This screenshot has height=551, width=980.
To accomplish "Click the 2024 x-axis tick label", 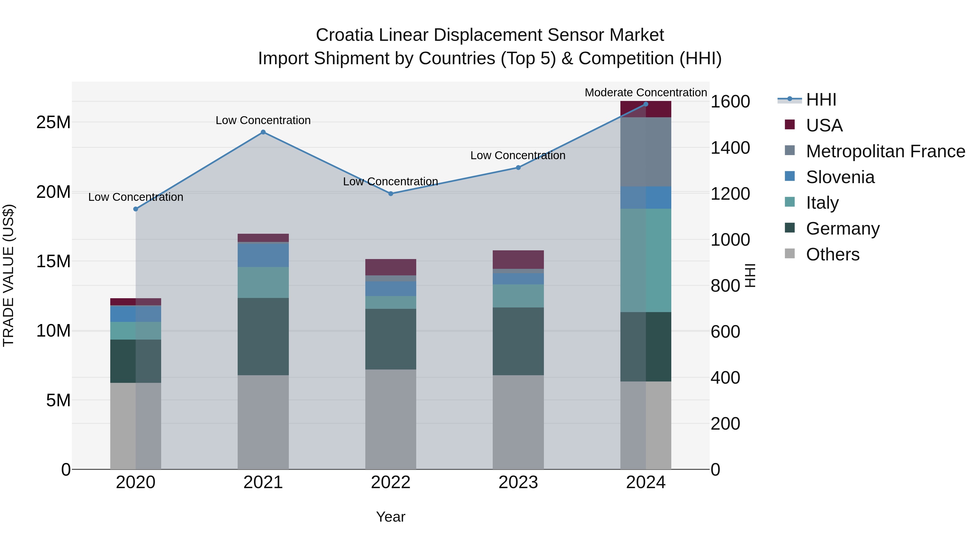I will [x=646, y=482].
